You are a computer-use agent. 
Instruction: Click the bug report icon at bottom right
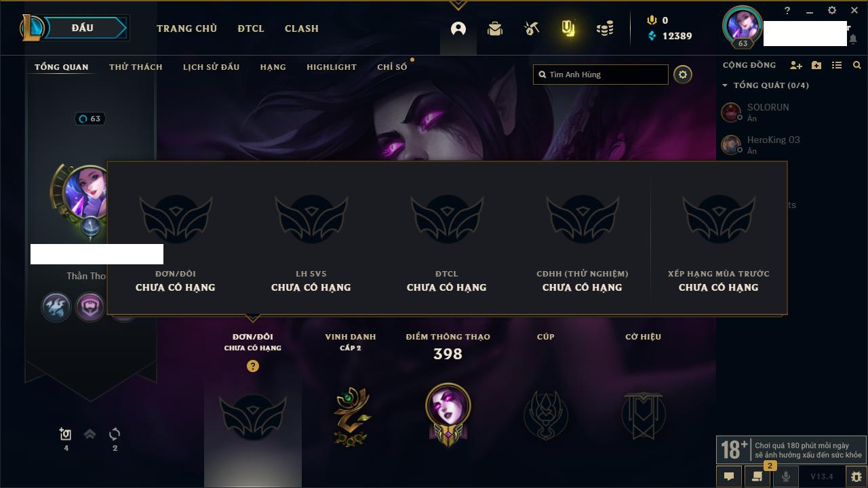coord(856,476)
